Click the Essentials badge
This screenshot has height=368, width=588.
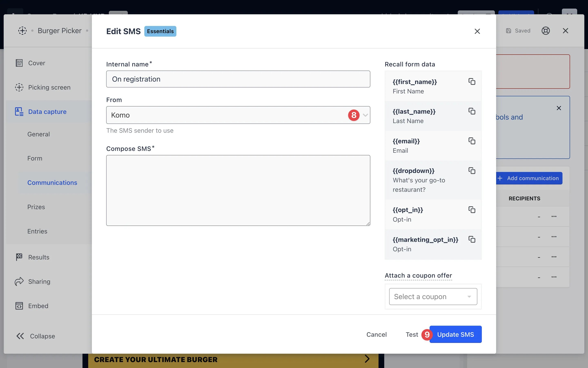(160, 31)
